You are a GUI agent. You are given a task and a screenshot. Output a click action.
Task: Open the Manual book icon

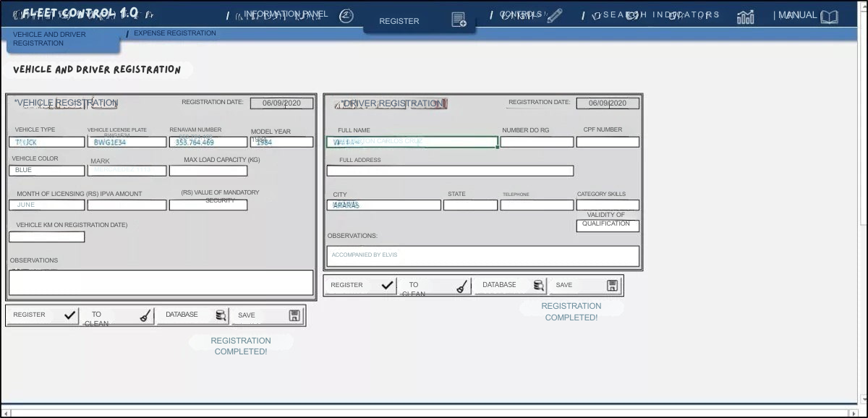(x=829, y=17)
